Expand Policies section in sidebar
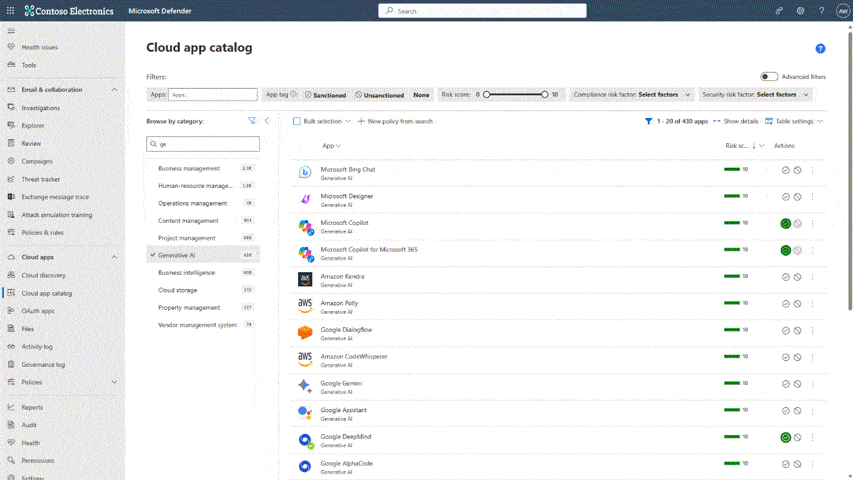The image size is (853, 480). 114,382
